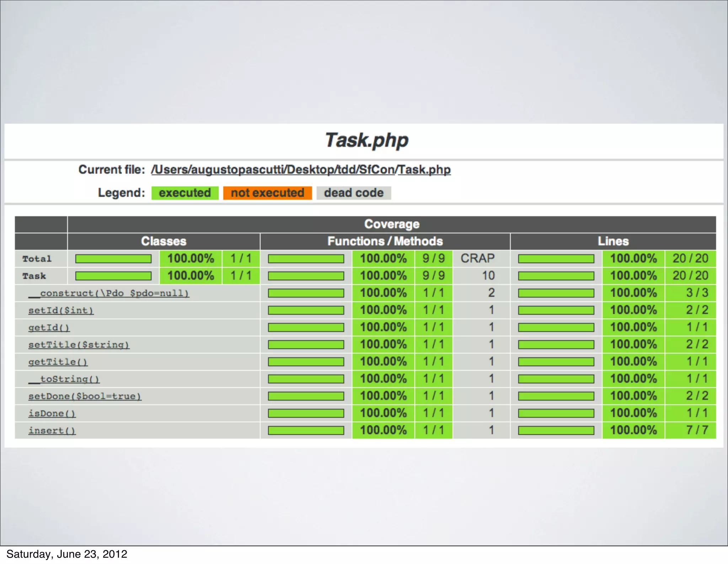Click the __construct(\Pdo $pdo=null) method link
The width and height of the screenshot is (728, 564).
(109, 293)
